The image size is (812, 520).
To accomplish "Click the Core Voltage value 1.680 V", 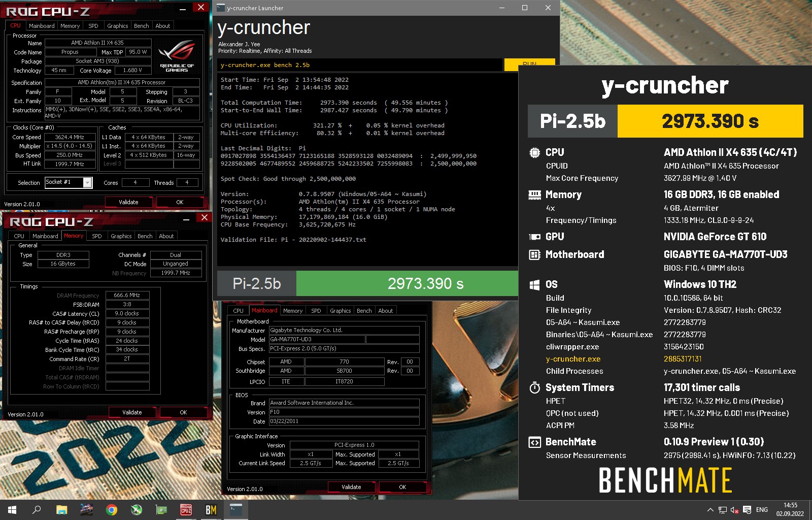I will tap(132, 71).
